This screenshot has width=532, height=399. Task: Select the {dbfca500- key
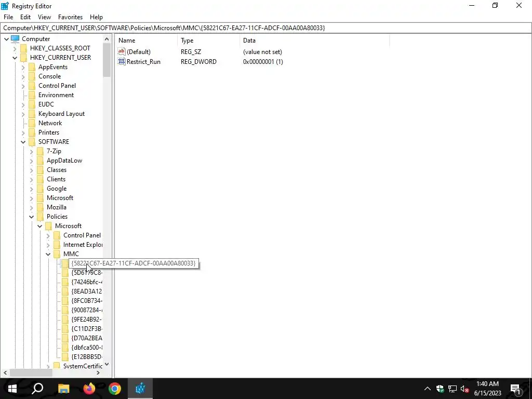tap(87, 348)
